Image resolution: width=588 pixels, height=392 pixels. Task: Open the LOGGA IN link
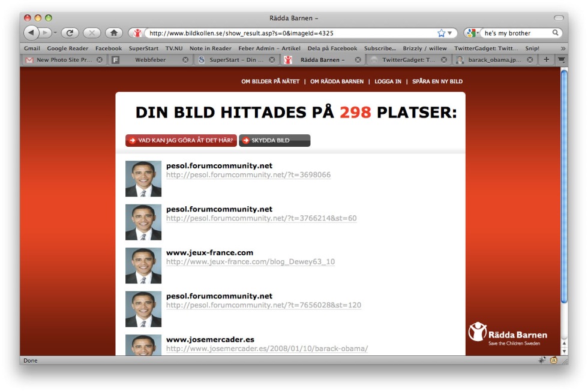click(x=387, y=81)
